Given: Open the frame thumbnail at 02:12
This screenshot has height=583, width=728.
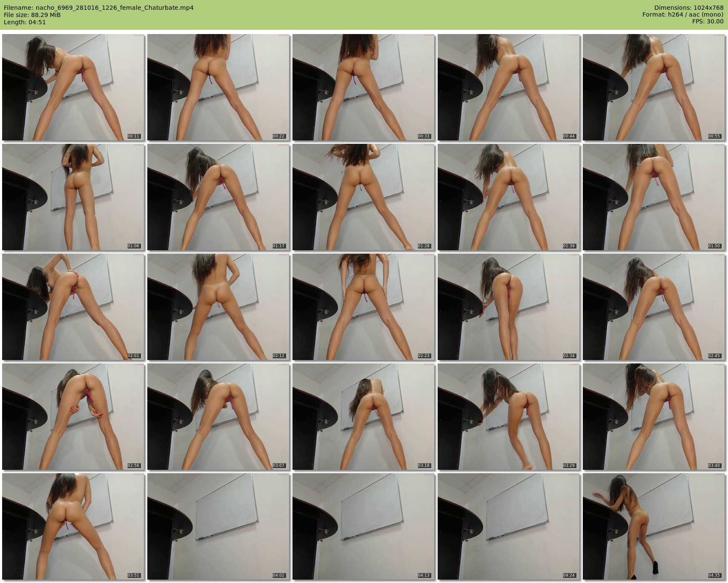Looking at the screenshot, I should point(218,307).
